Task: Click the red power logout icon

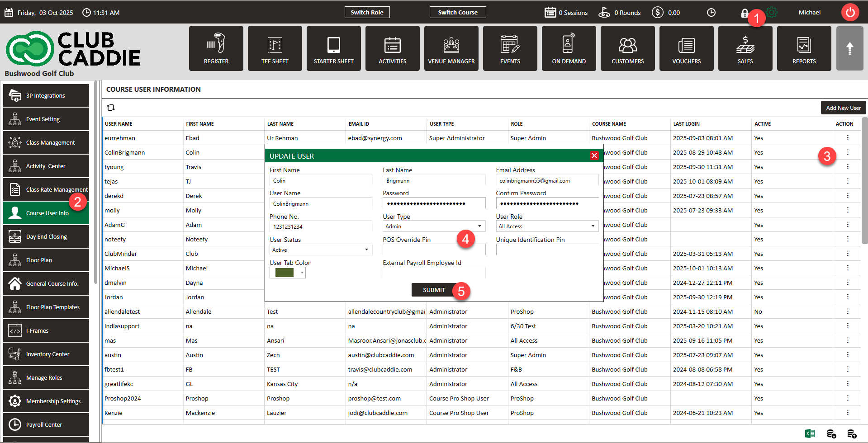Action: pyautogui.click(x=850, y=12)
